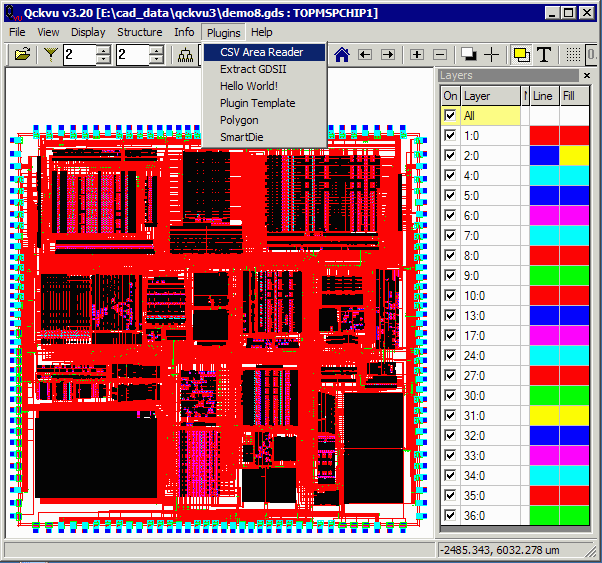
Task: Open the structure hierarchy tree icon
Action: click(x=185, y=55)
